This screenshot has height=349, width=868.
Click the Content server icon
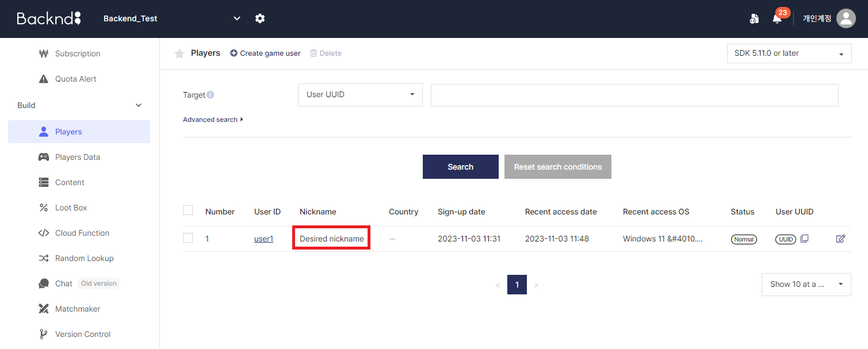(44, 182)
